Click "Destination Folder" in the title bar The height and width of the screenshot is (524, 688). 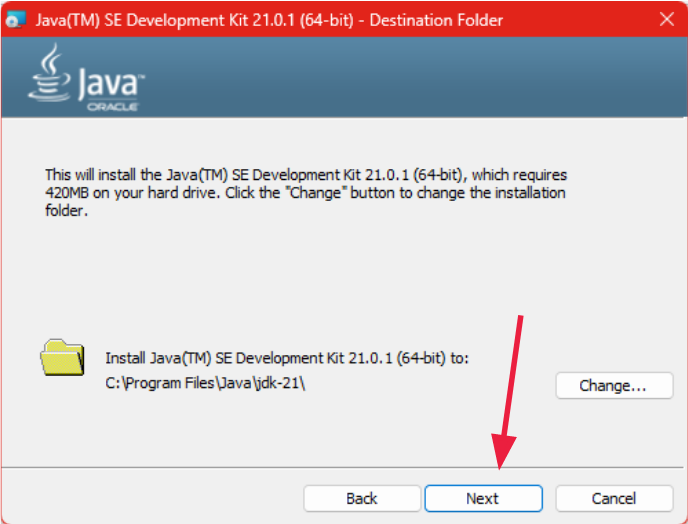coord(436,20)
